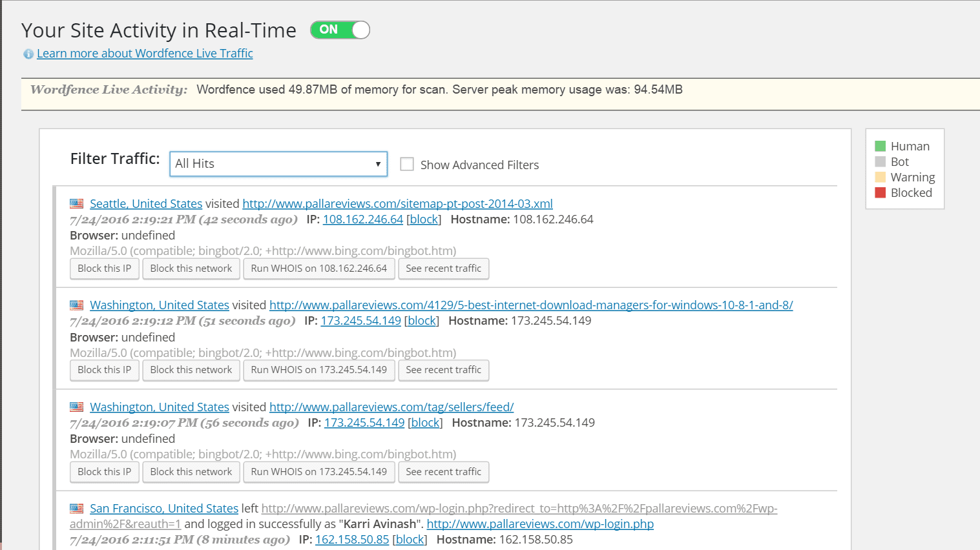
Task: Click IP 173.245.54.149 in 2:19:07 PM entry
Action: (x=364, y=423)
